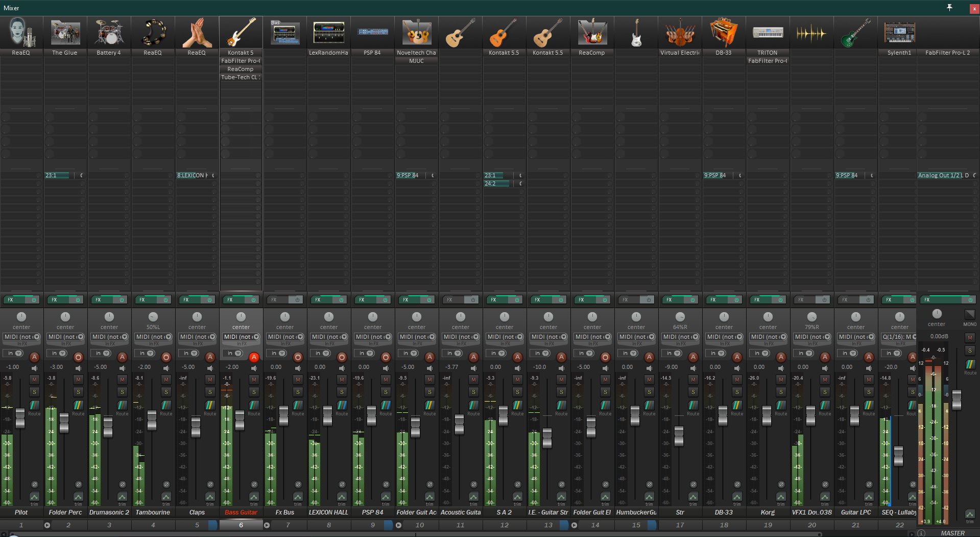The height and width of the screenshot is (537, 980).
Task: Solo the Tambourine track
Action: coord(166,392)
